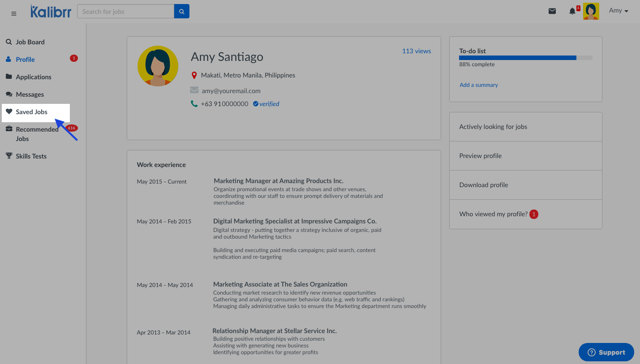Click Download profile option

483,185
